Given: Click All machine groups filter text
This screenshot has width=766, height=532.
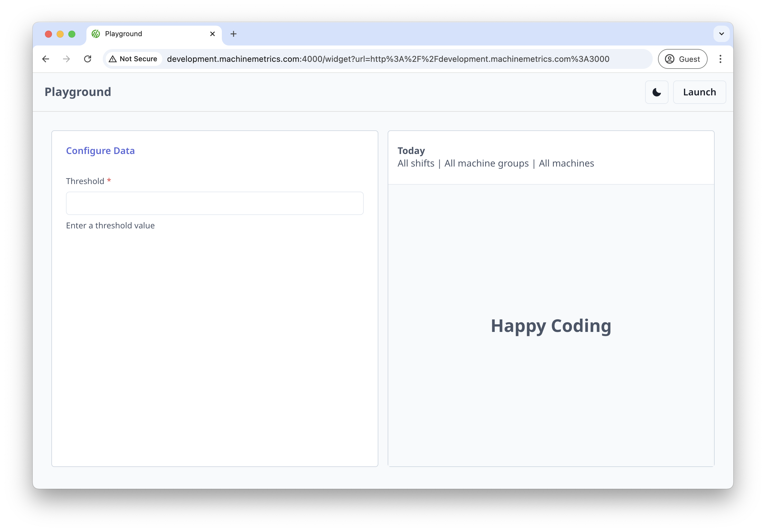Looking at the screenshot, I should point(486,163).
